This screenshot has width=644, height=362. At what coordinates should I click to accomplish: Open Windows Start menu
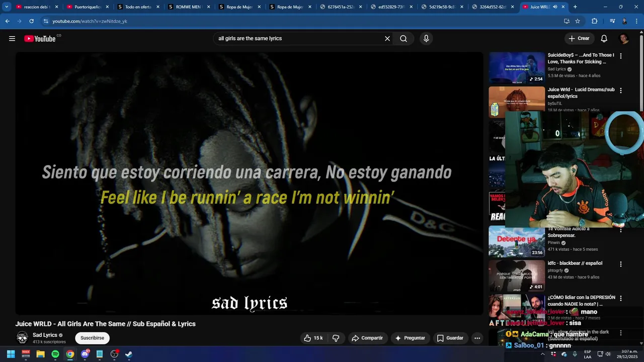(x=11, y=354)
